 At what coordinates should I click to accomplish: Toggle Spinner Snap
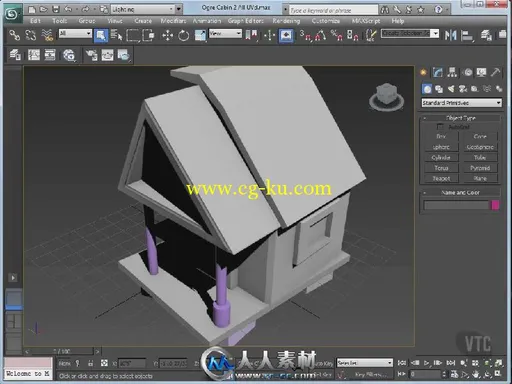pos(353,35)
